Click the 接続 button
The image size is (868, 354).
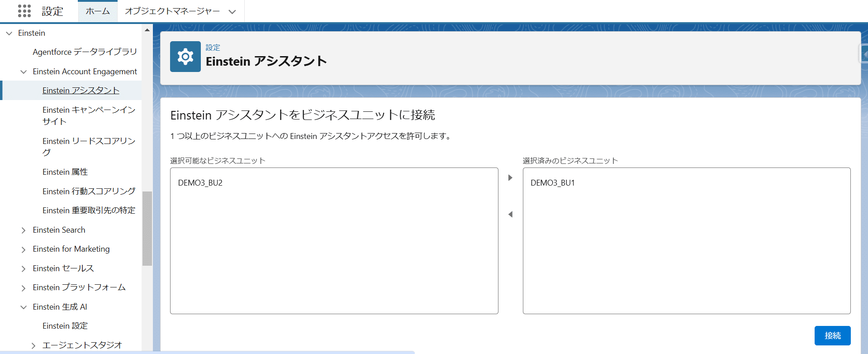click(x=832, y=335)
